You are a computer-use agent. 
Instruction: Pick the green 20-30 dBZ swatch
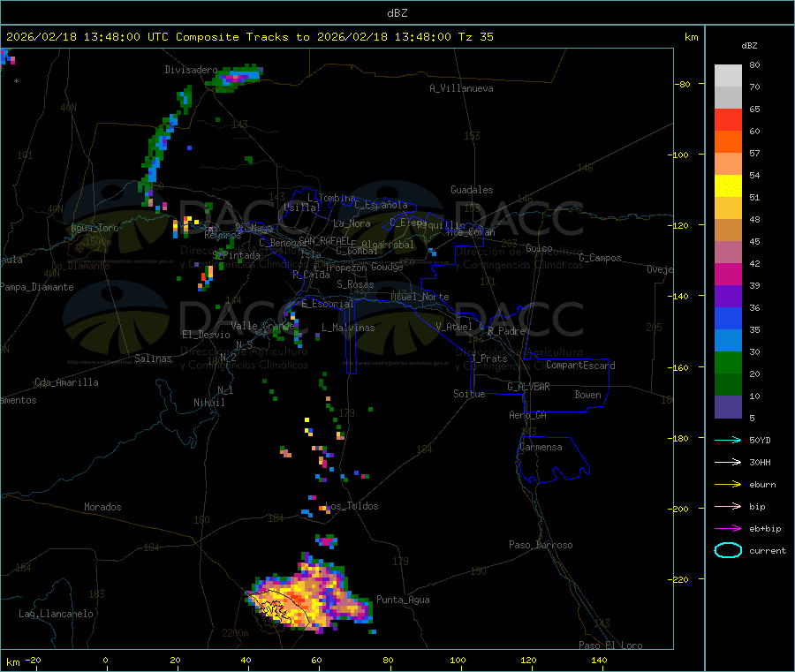click(x=728, y=362)
